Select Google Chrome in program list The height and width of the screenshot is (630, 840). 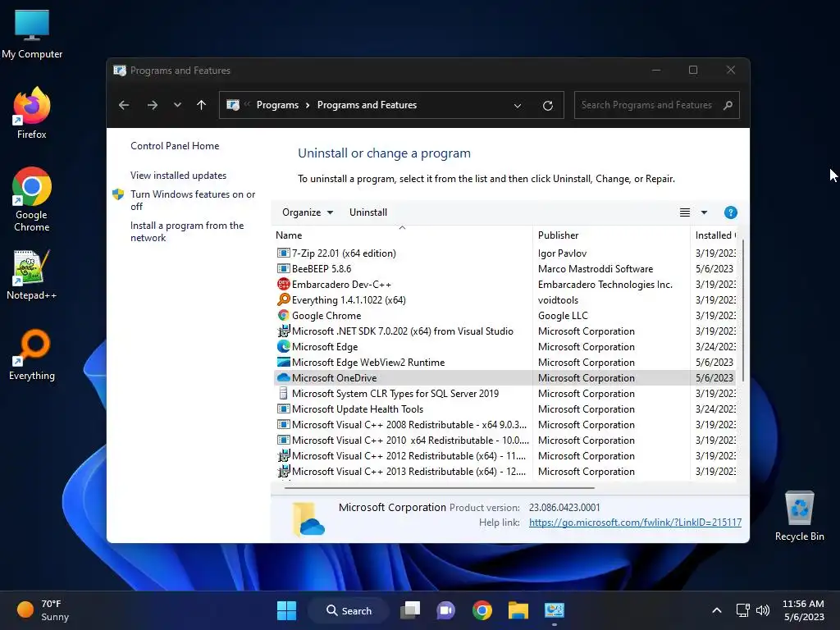[326, 316]
